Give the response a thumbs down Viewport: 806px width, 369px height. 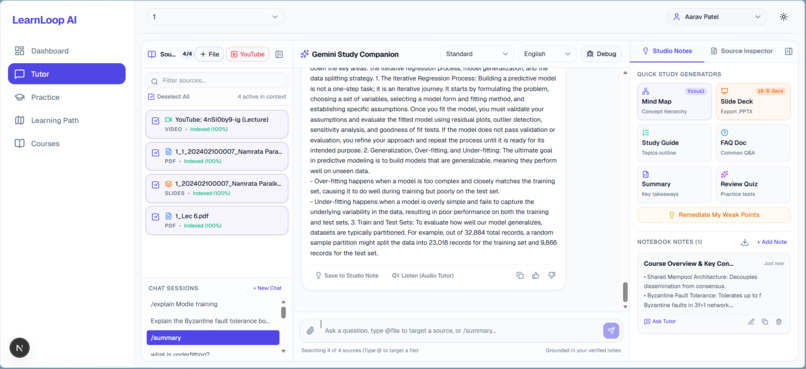(x=552, y=275)
